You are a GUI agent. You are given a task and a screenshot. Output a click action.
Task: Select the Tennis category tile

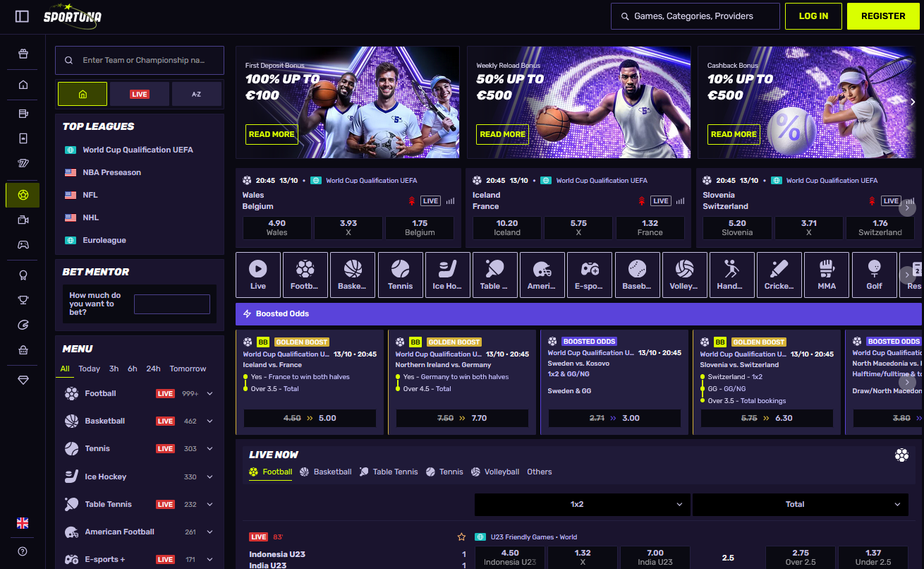[400, 275]
